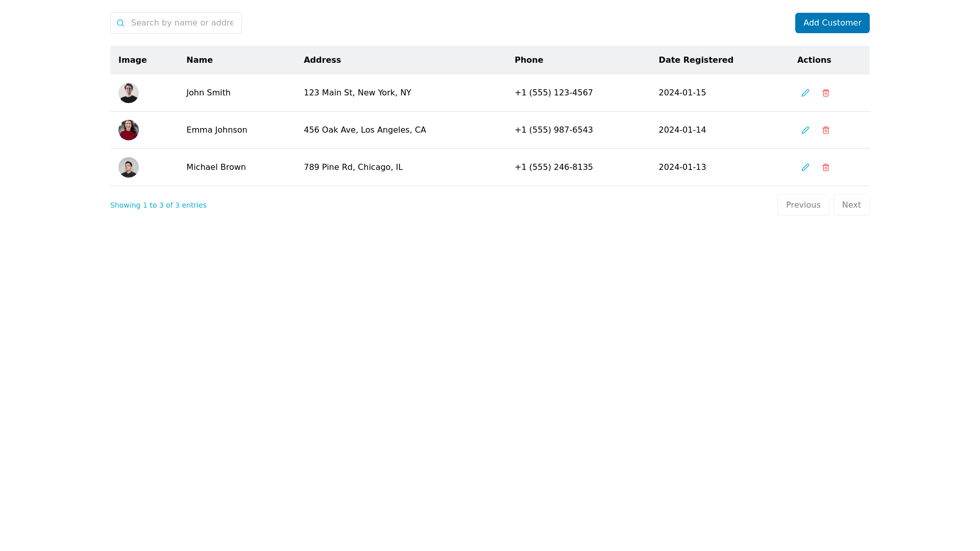Click Emma Johnson's name cell
Screen dimensions: 980x551
click(216, 130)
